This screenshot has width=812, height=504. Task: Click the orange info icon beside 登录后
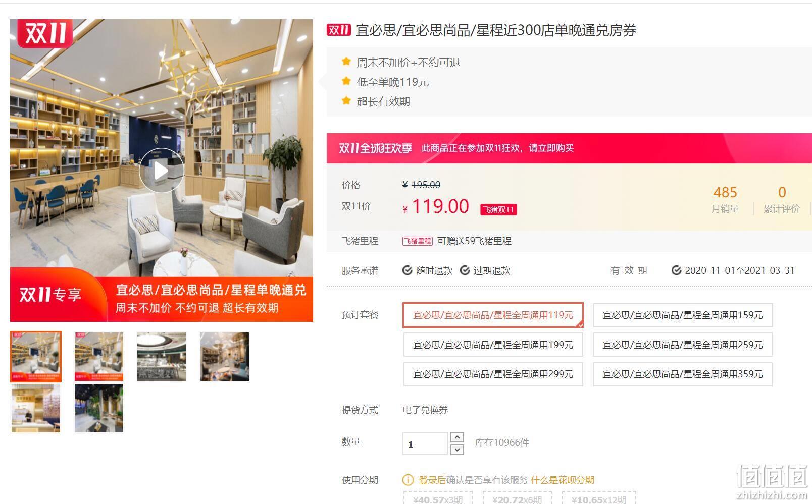point(408,480)
